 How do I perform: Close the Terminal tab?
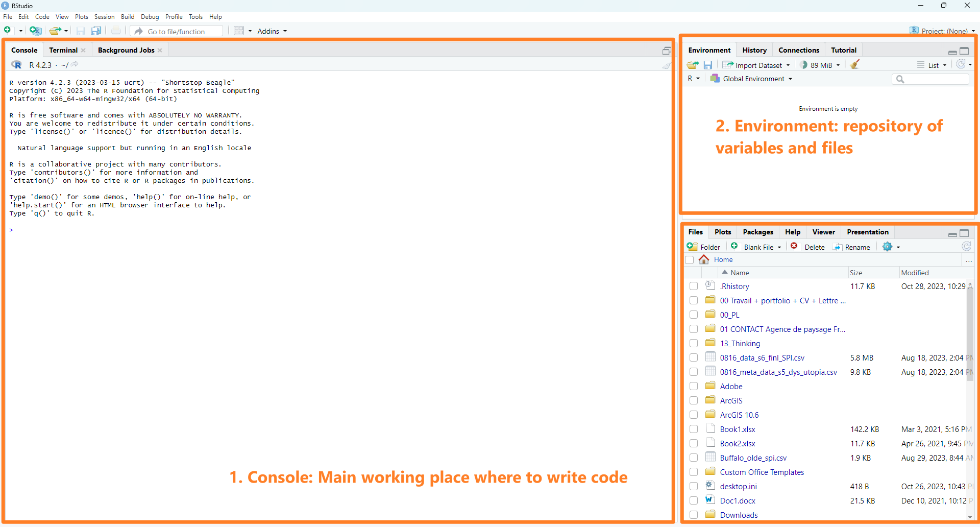click(x=83, y=50)
